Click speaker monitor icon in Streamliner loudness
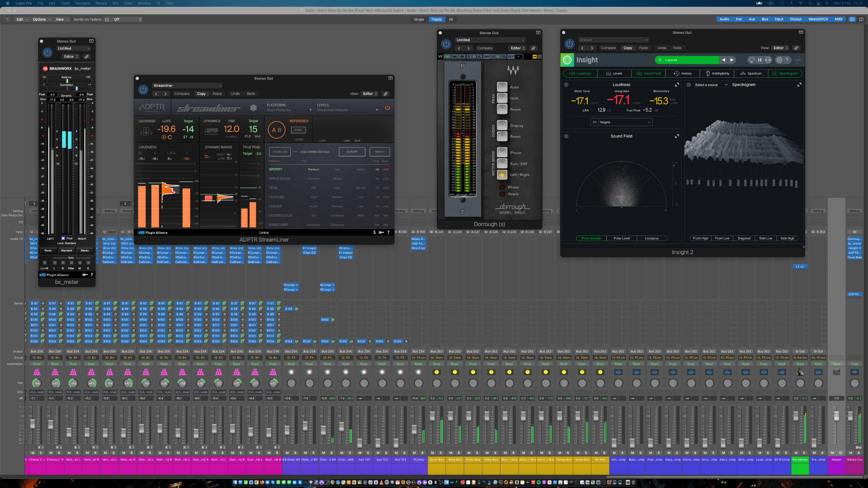 click(x=146, y=131)
